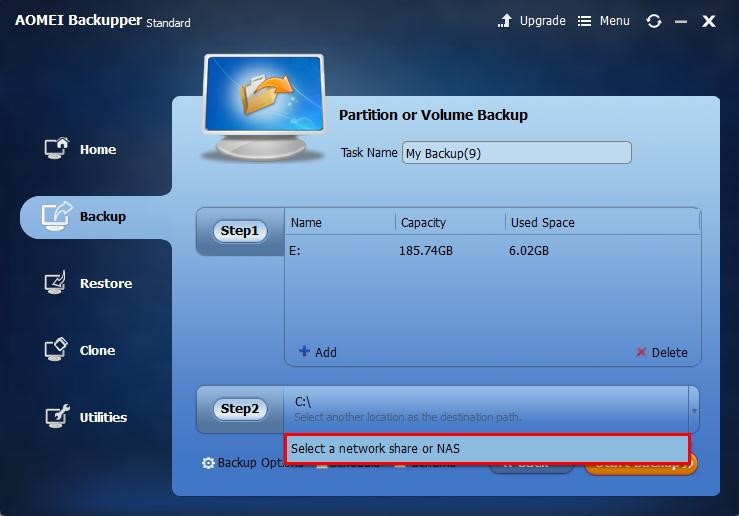Click the C:\ destination path field
This screenshot has width=739, height=516.
click(x=486, y=409)
